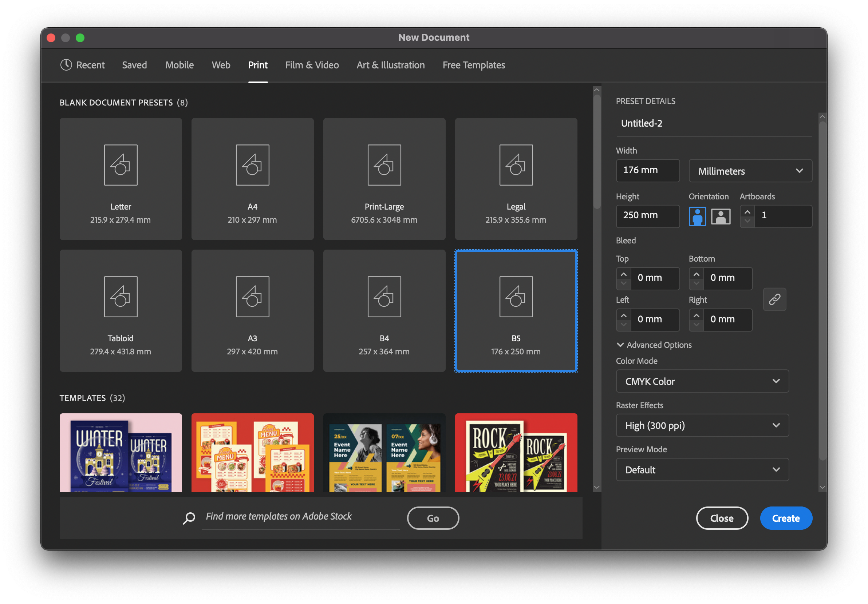
Task: Pick the Tabloid preset document icon
Action: (121, 297)
